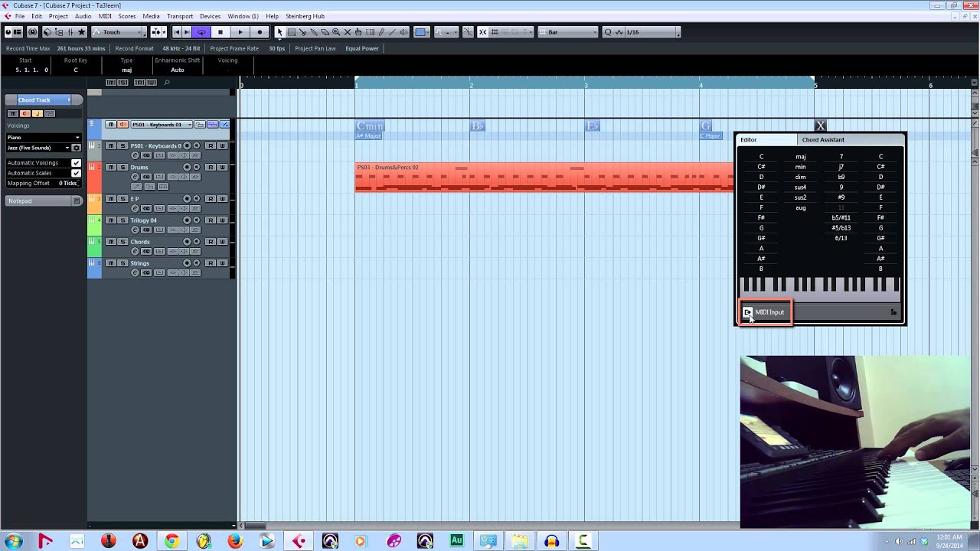980x551 pixels.
Task: Open Firefox from taskbar
Action: point(235,541)
